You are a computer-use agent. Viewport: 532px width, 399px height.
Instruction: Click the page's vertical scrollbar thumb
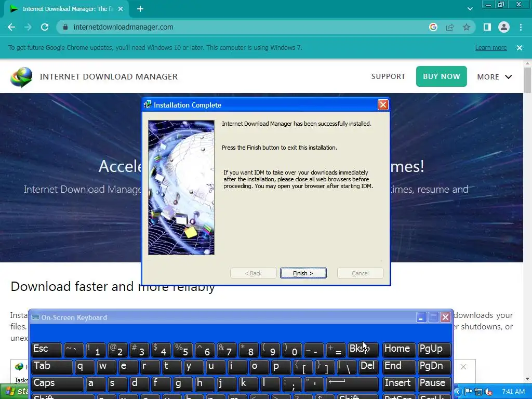(x=528, y=80)
